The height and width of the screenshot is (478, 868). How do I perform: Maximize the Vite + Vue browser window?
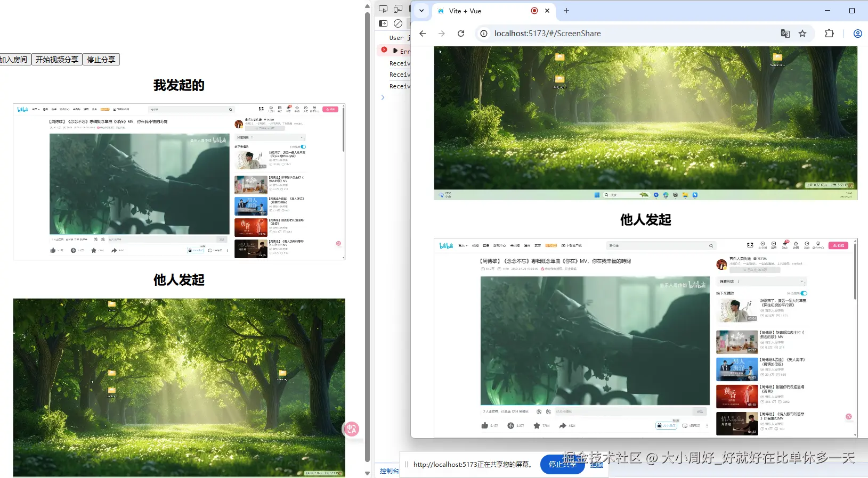click(x=852, y=11)
